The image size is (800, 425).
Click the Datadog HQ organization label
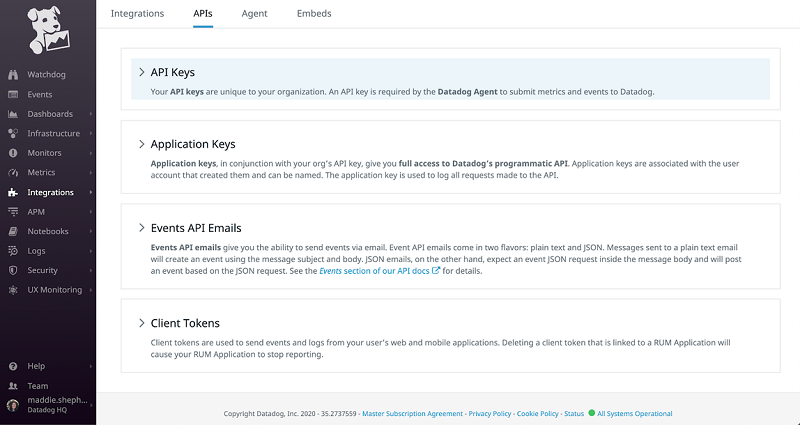coord(47,410)
